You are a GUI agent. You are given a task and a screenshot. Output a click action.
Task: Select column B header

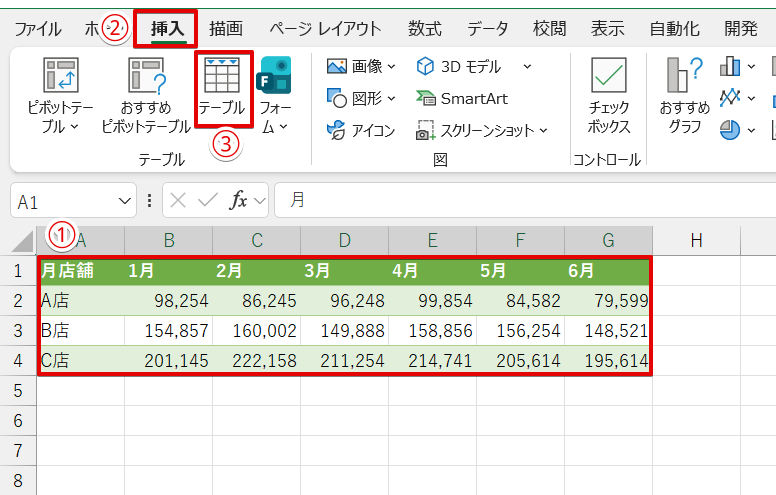click(x=169, y=241)
